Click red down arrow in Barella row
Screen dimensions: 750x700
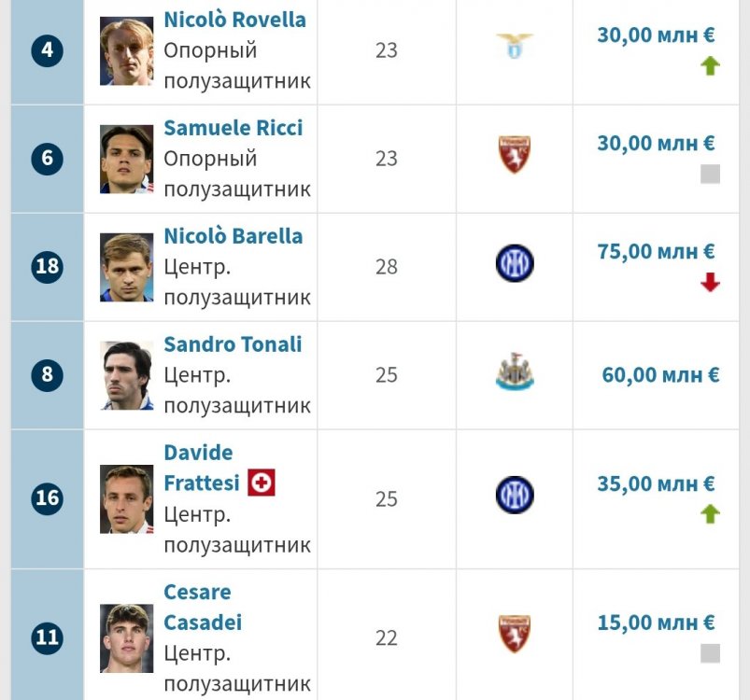710,282
